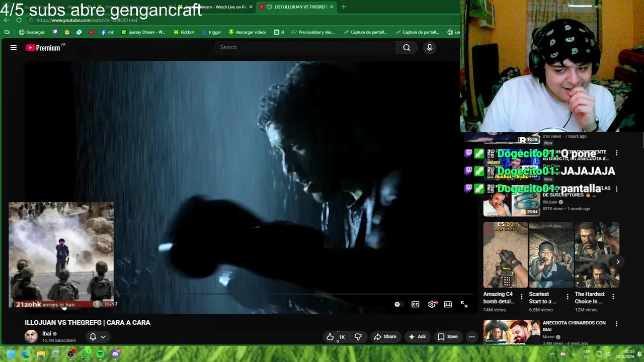This screenshot has height=362, width=644.
Task: Open OBS Studio from the taskbar
Action: click(70, 354)
